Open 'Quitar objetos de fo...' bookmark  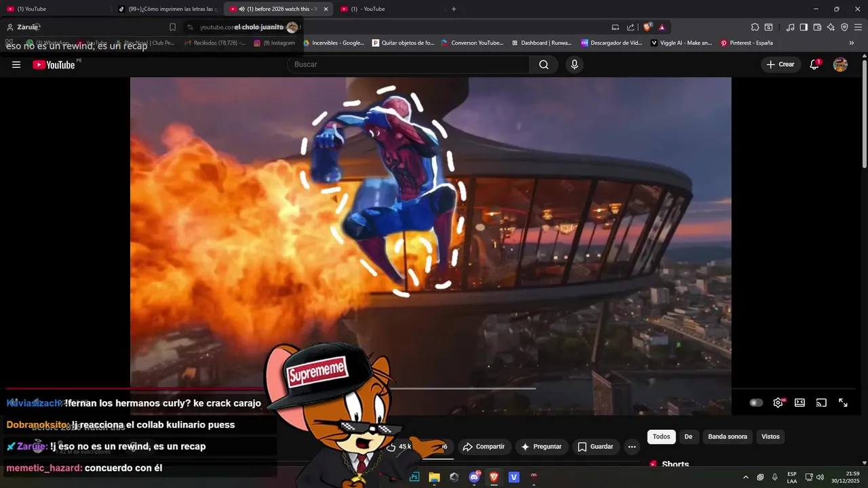(403, 43)
